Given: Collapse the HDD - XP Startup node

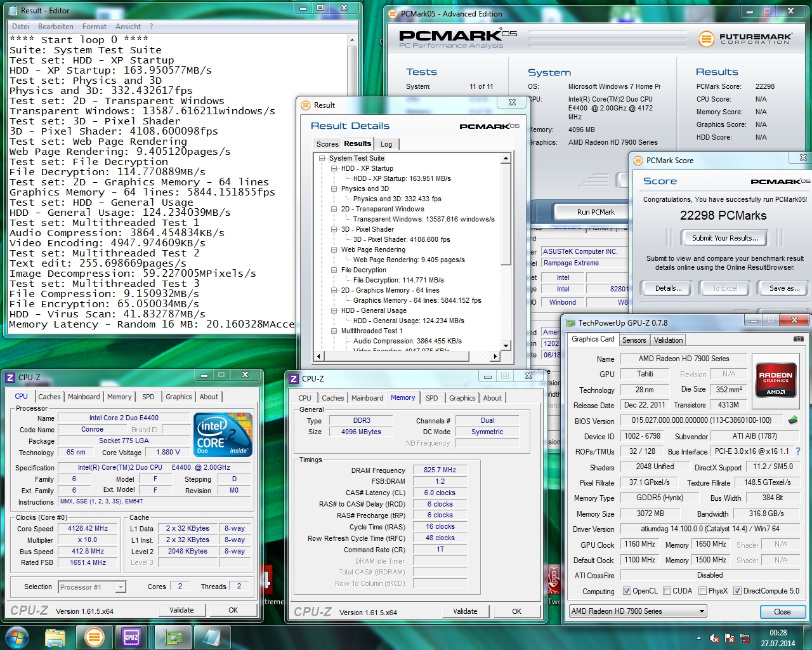Looking at the screenshot, I should tap(334, 168).
